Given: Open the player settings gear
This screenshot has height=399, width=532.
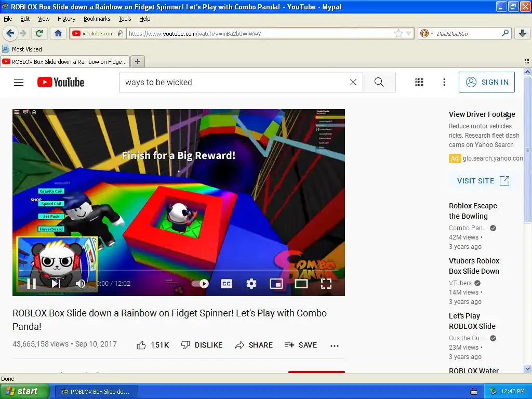Looking at the screenshot, I should tap(251, 284).
